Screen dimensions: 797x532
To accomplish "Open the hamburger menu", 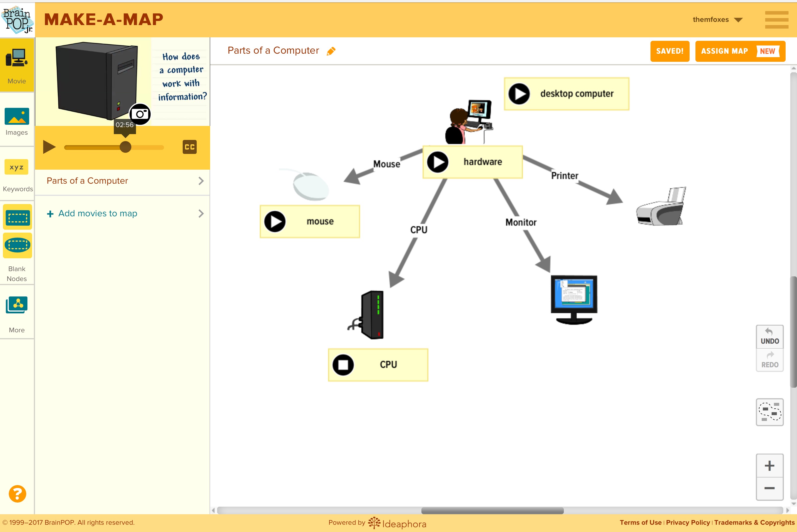I will coord(776,20).
